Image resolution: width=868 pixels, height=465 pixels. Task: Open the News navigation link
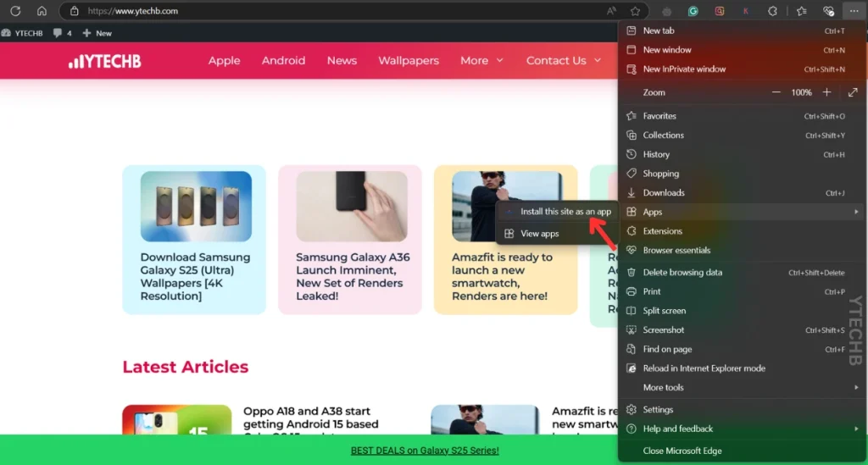pos(342,60)
